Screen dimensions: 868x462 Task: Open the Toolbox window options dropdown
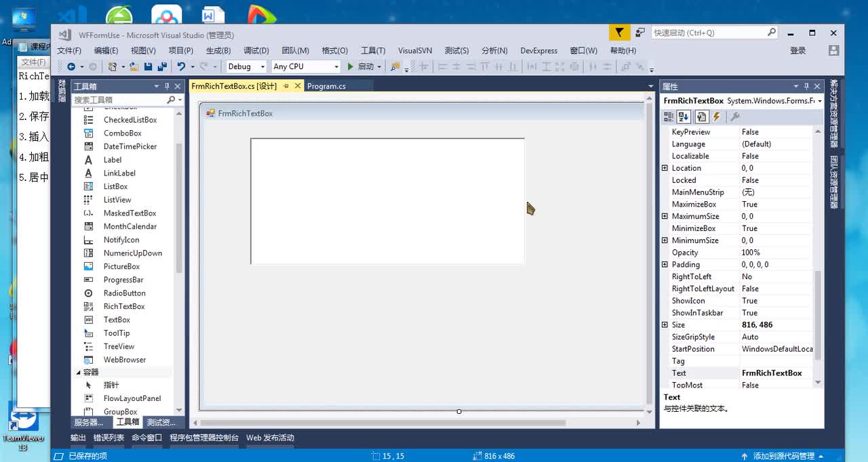pyautogui.click(x=157, y=86)
